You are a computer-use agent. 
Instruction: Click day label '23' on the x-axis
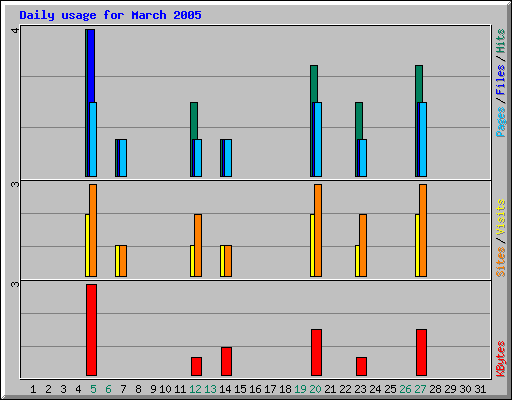tap(360, 389)
